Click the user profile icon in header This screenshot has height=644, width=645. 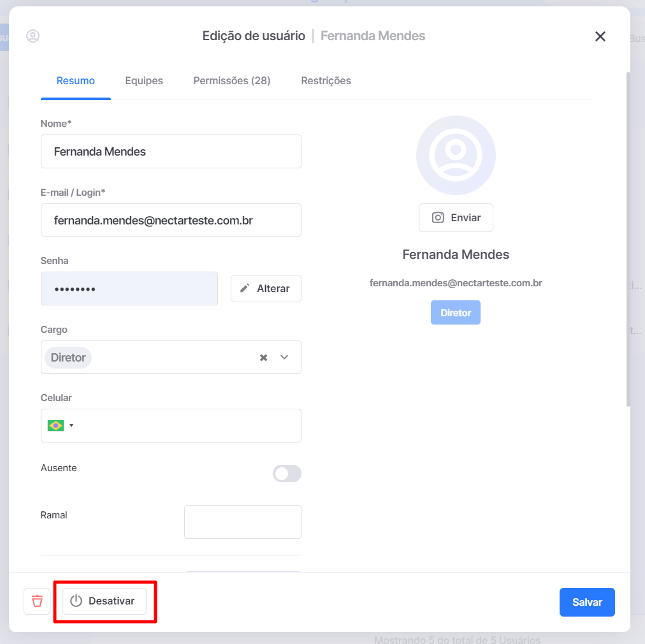point(33,36)
